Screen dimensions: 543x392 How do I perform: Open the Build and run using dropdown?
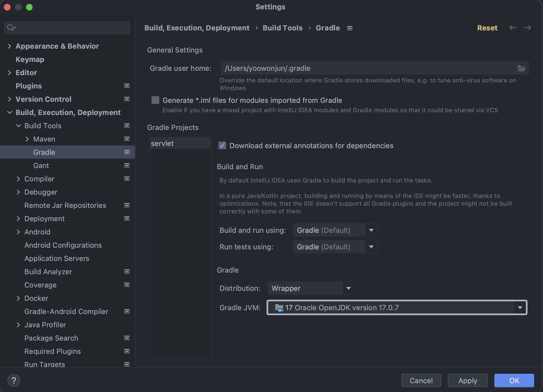(335, 230)
